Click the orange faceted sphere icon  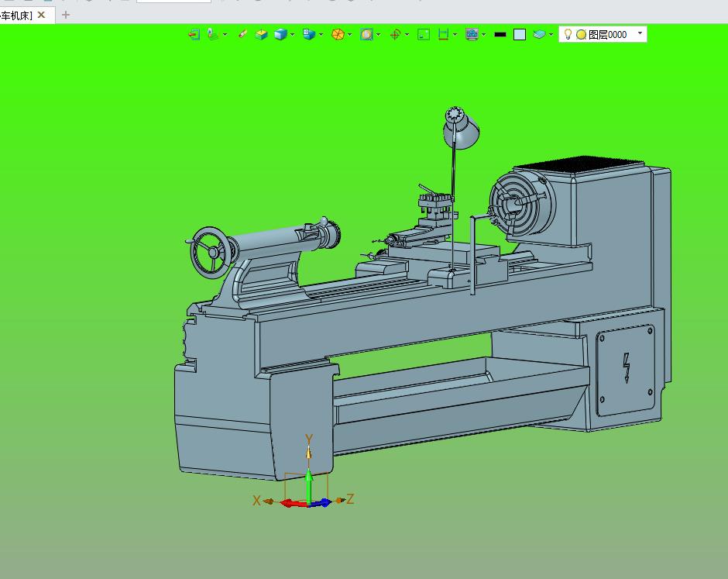point(338,34)
